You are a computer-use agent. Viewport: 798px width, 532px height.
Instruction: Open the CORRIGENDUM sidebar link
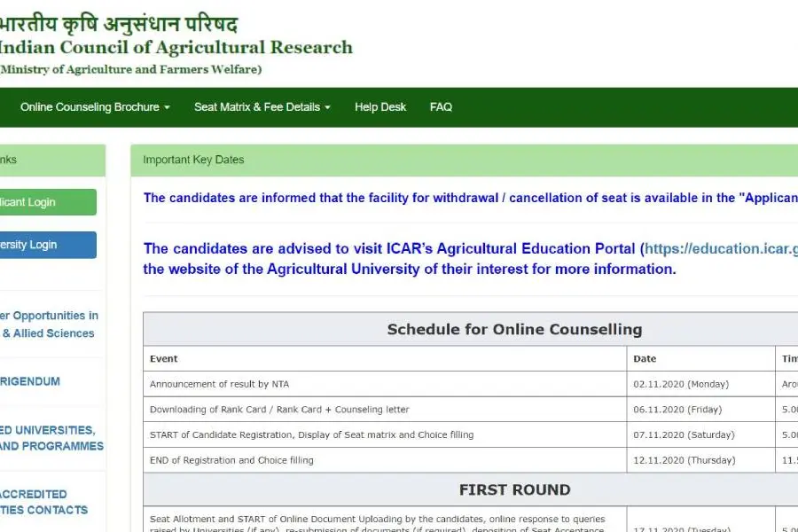(30, 381)
